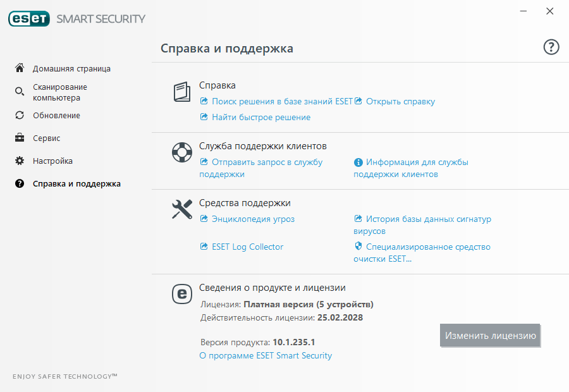
Task: Click the house icon for Домашняя страница
Action: pos(20,68)
